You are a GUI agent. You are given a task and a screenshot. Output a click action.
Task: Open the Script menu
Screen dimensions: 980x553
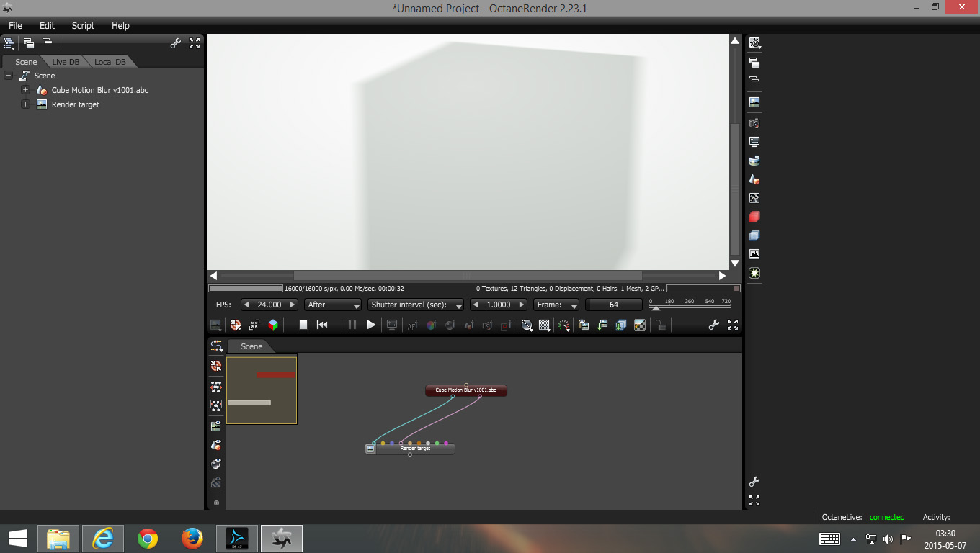83,25
